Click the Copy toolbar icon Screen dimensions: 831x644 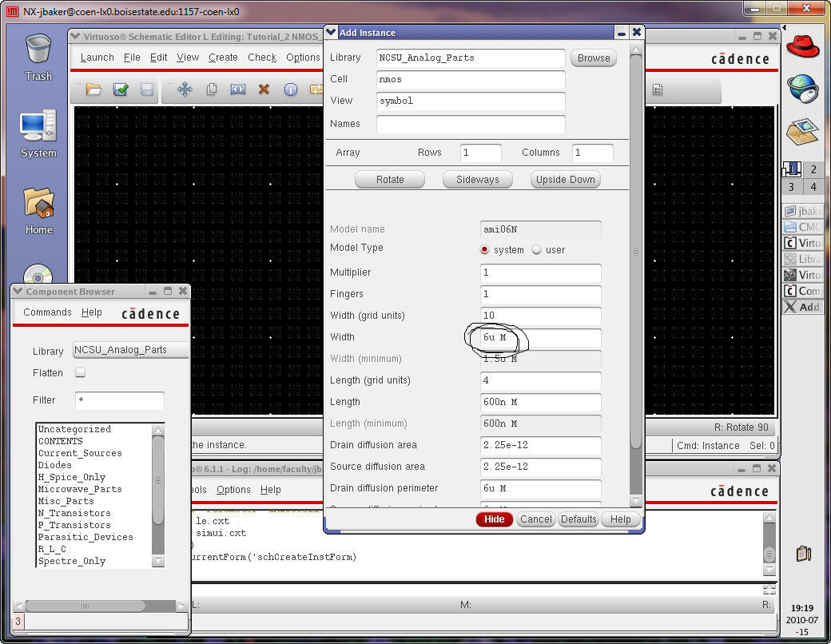[212, 89]
